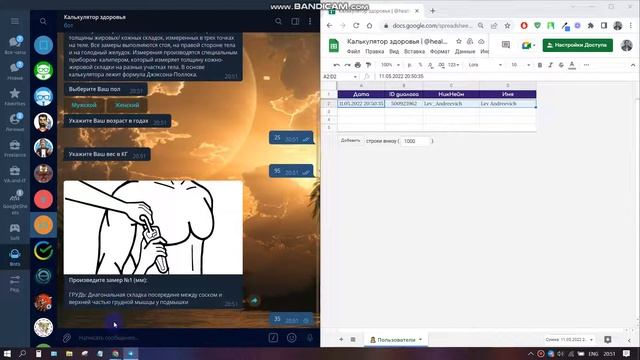Search within the Калькулятор здоровья chat
The image size is (640, 360).
click(x=278, y=21)
